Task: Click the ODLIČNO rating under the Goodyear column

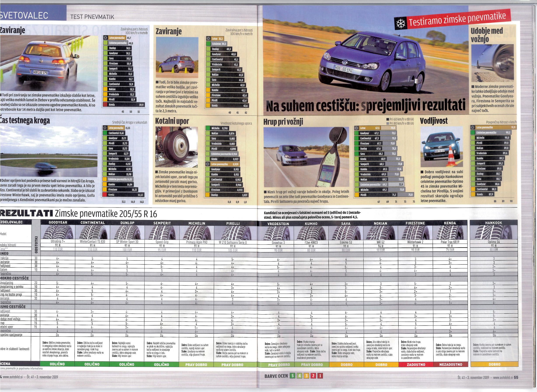Action: pos(58,364)
